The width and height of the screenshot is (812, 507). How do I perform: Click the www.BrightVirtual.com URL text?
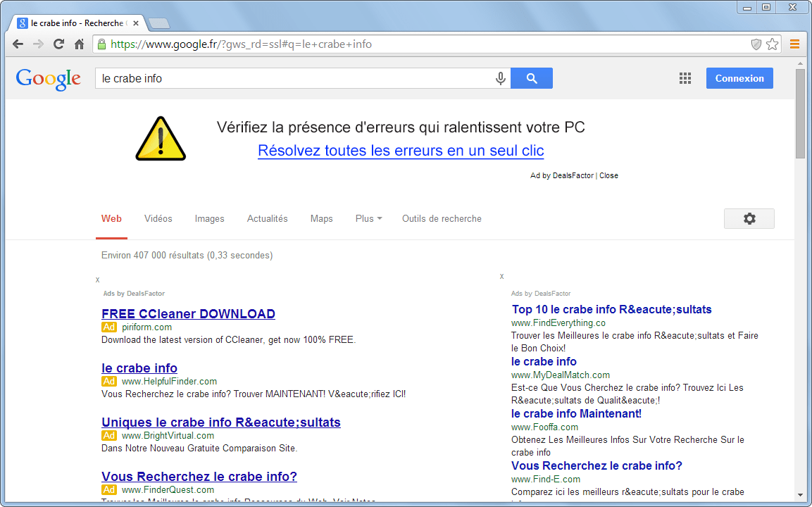coord(168,436)
